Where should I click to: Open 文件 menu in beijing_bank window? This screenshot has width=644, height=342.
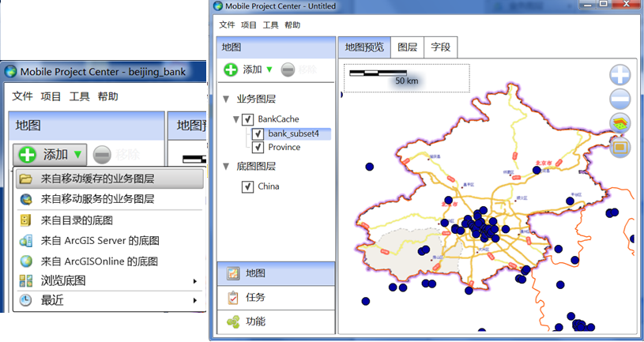click(22, 96)
